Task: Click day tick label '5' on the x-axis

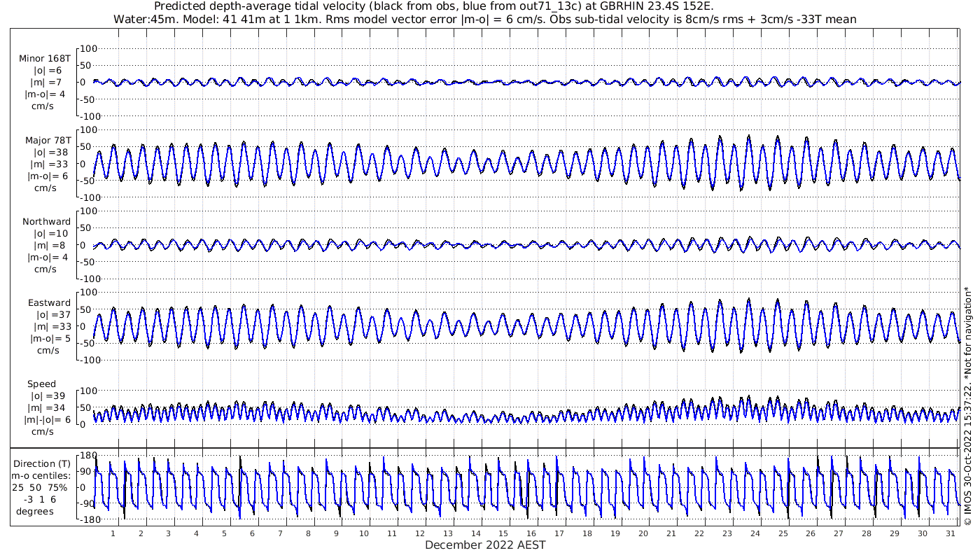Action: 224,533
